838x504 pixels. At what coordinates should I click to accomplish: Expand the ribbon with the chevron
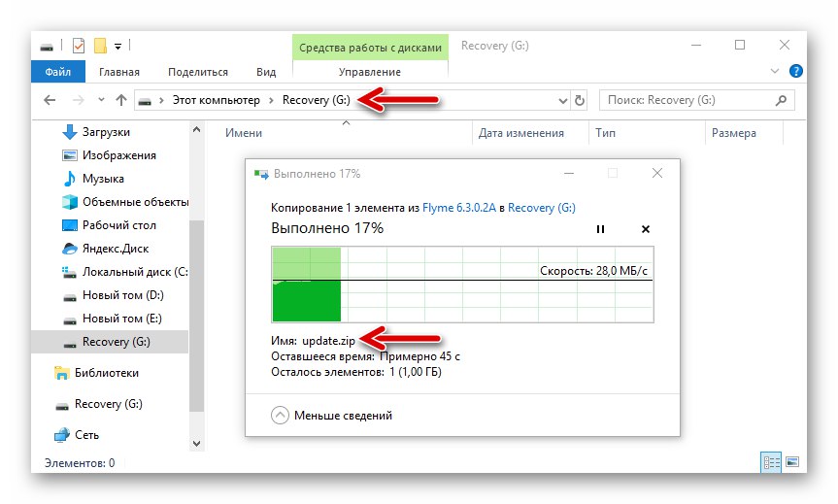click(x=775, y=71)
